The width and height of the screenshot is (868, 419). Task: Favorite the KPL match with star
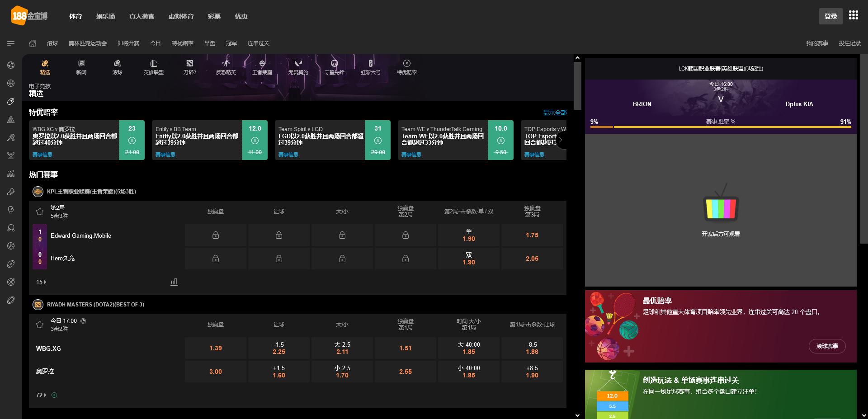tap(40, 212)
